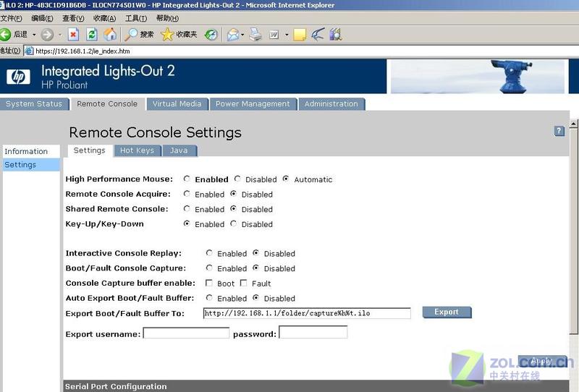Open the Favorites star icon
The width and height of the screenshot is (579, 392).
167,35
